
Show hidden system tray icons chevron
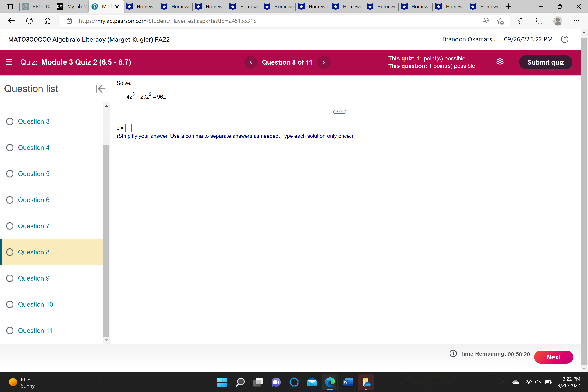[x=502, y=382]
